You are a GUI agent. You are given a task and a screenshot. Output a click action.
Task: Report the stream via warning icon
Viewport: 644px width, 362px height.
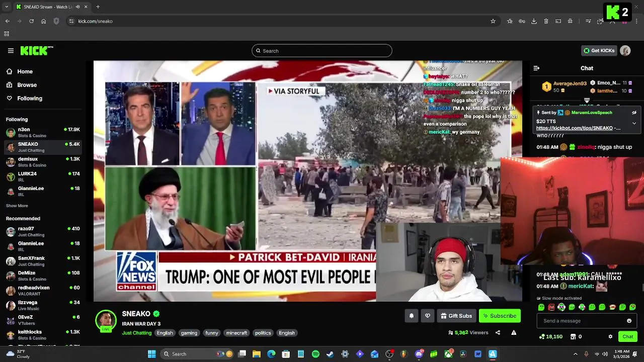pos(514,332)
